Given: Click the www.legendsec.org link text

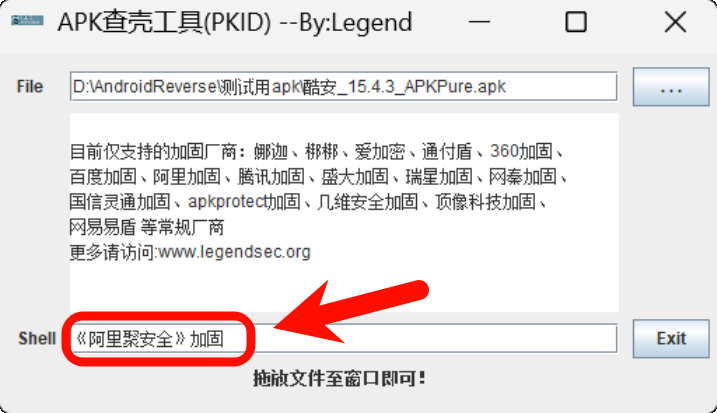Looking at the screenshot, I should 235,252.
